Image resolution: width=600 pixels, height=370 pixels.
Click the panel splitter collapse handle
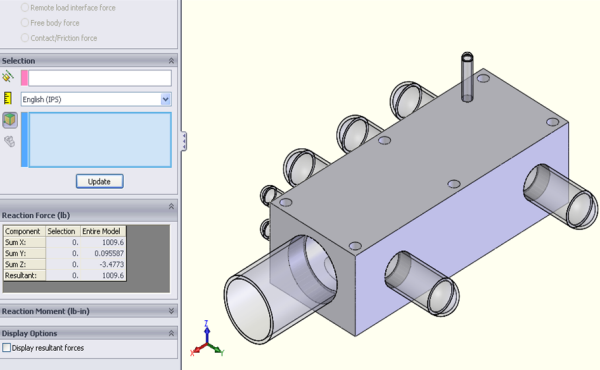point(184,141)
